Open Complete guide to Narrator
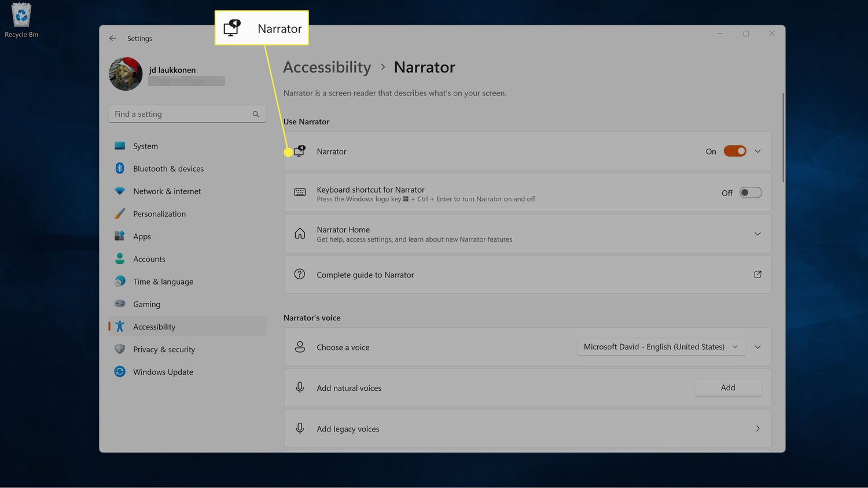 527,275
